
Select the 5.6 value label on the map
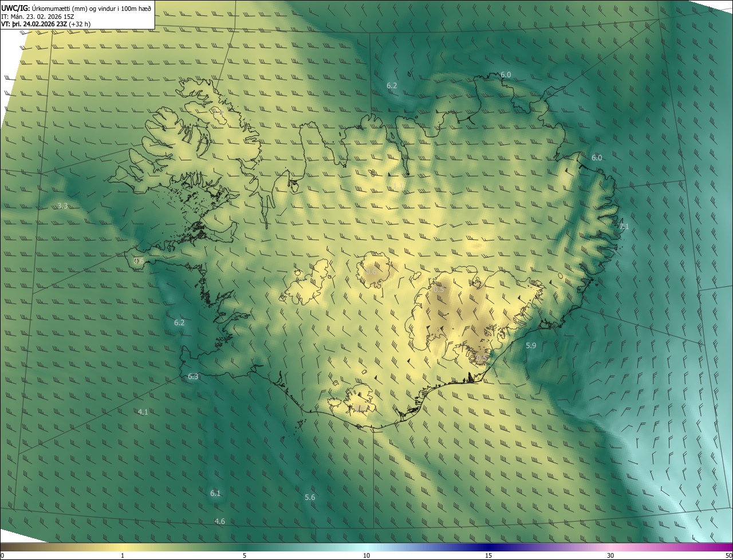310,498
